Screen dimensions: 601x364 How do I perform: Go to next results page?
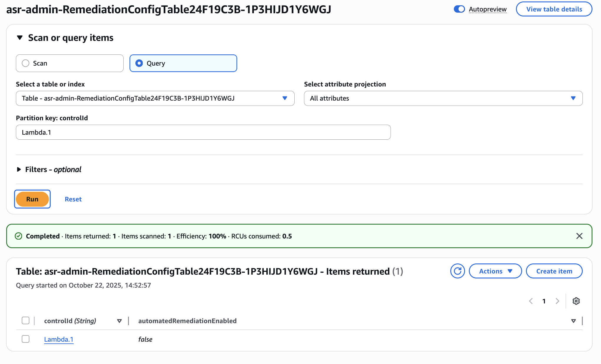pos(557,301)
